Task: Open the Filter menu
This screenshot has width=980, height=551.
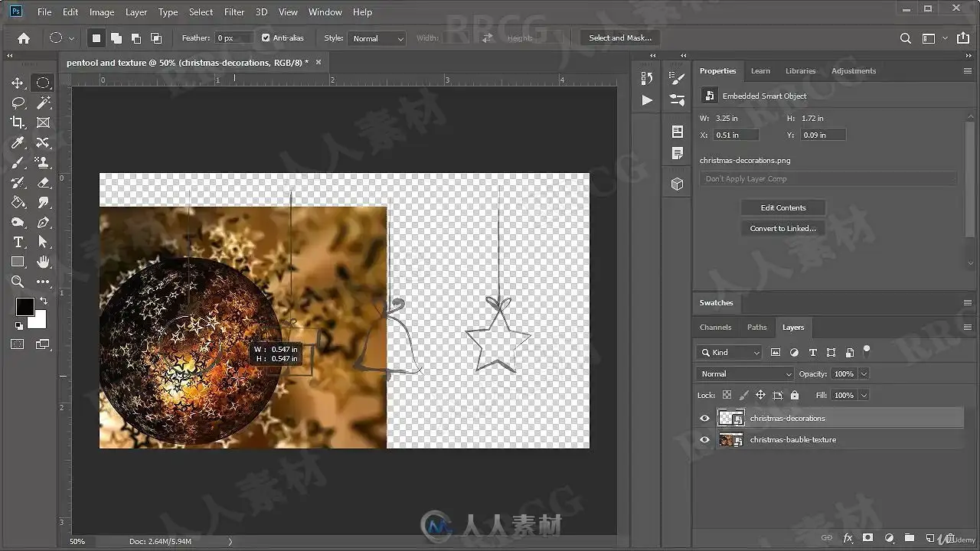Action: pos(234,11)
